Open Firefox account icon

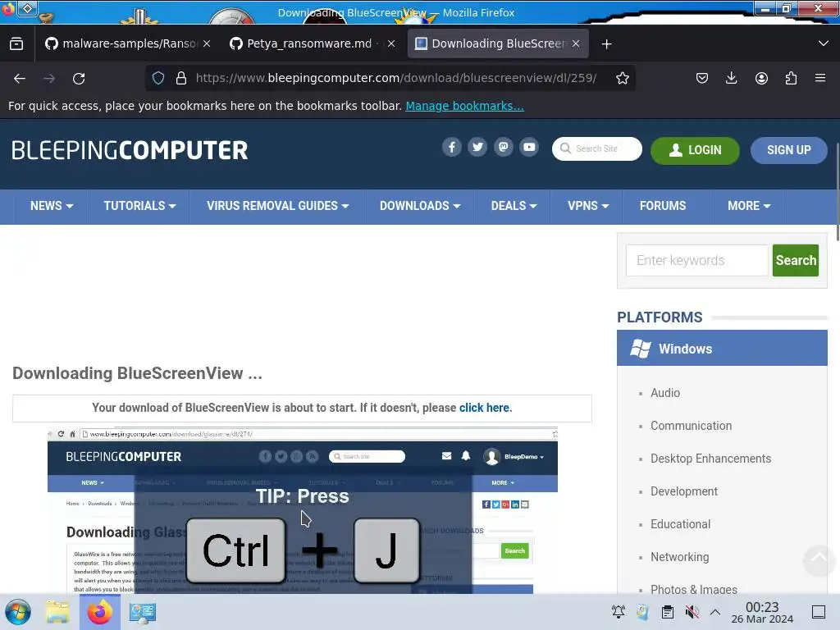(x=761, y=78)
